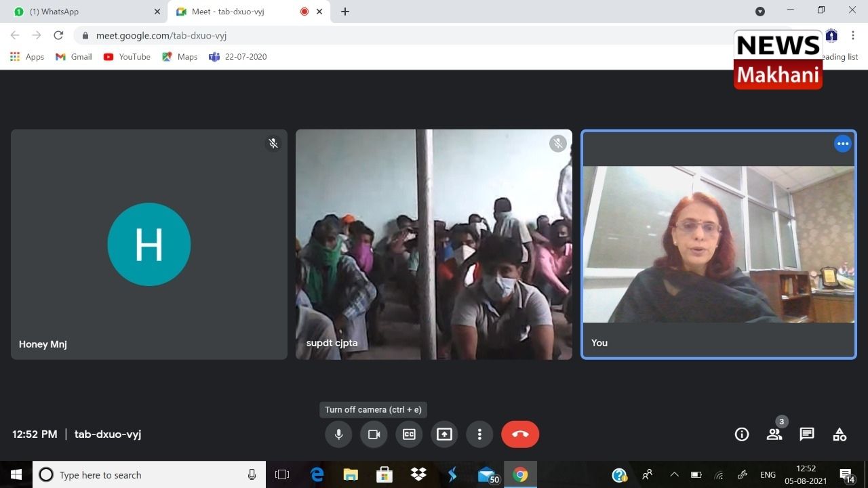
Task: Expand hidden system tray icons
Action: tap(674, 475)
